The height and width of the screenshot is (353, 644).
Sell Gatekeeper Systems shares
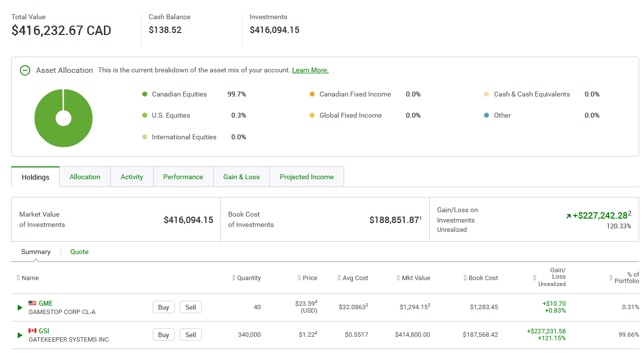tap(191, 335)
